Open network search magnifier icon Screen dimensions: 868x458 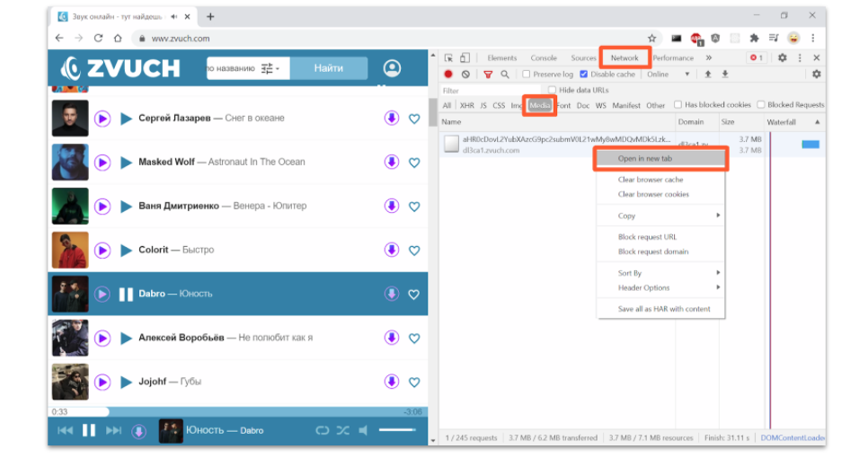click(505, 75)
